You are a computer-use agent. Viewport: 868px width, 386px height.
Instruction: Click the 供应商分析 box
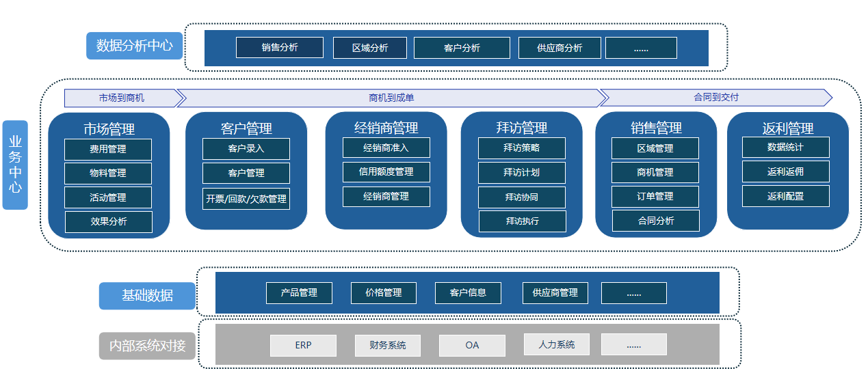pos(560,48)
